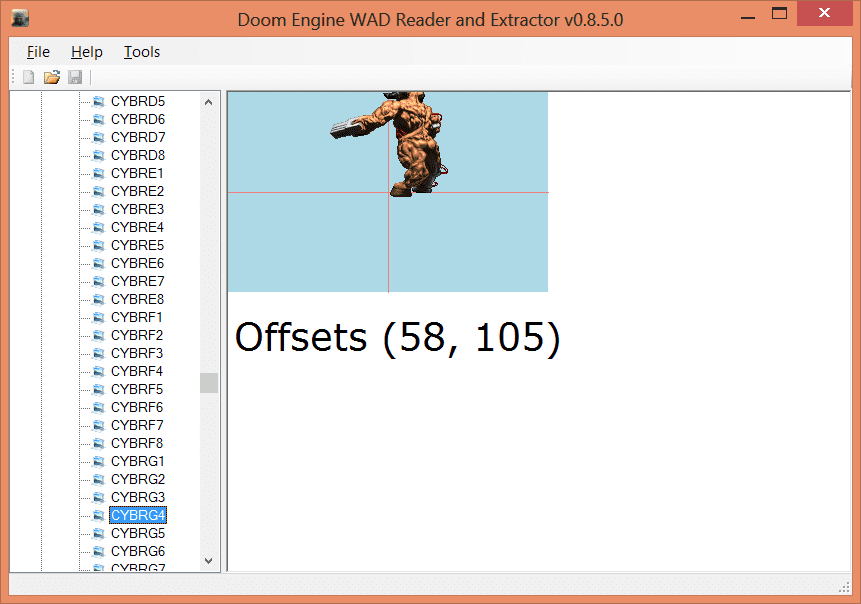This screenshot has width=861, height=604.
Task: Maximize the WAD Reader window
Action: coord(779,13)
